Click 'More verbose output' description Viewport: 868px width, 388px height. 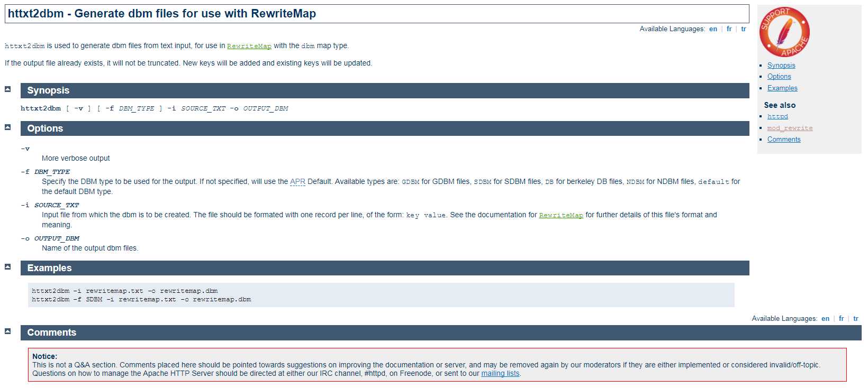76,158
